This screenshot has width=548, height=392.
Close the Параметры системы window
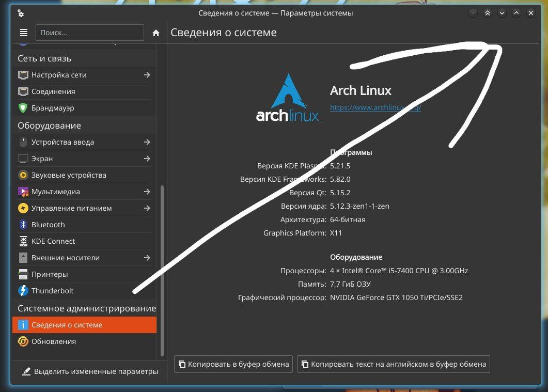point(531,13)
